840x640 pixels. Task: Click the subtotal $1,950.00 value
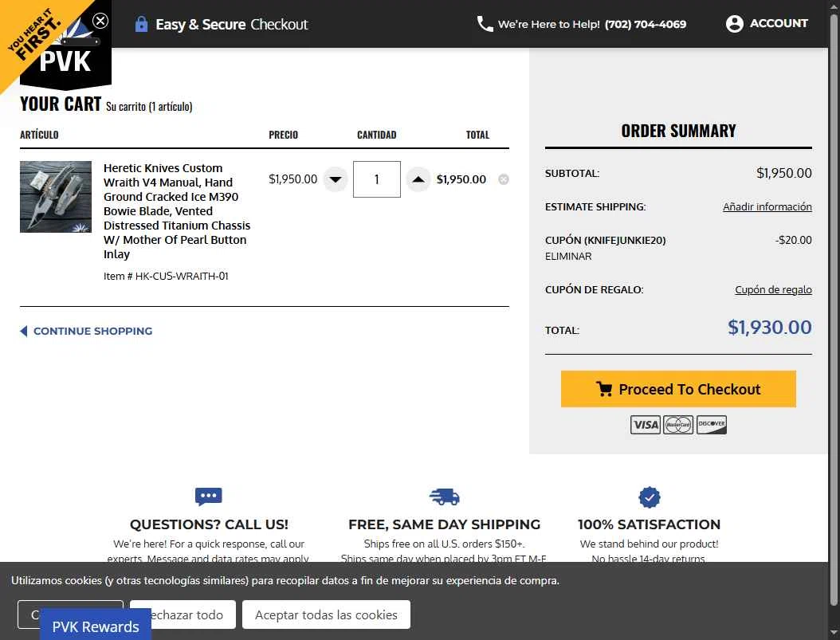click(783, 173)
